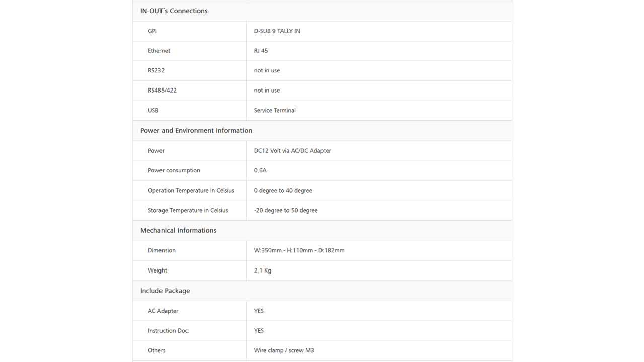Image resolution: width=644 pixels, height=362 pixels.
Task: Click the AC Adapter row label
Action: [163, 311]
